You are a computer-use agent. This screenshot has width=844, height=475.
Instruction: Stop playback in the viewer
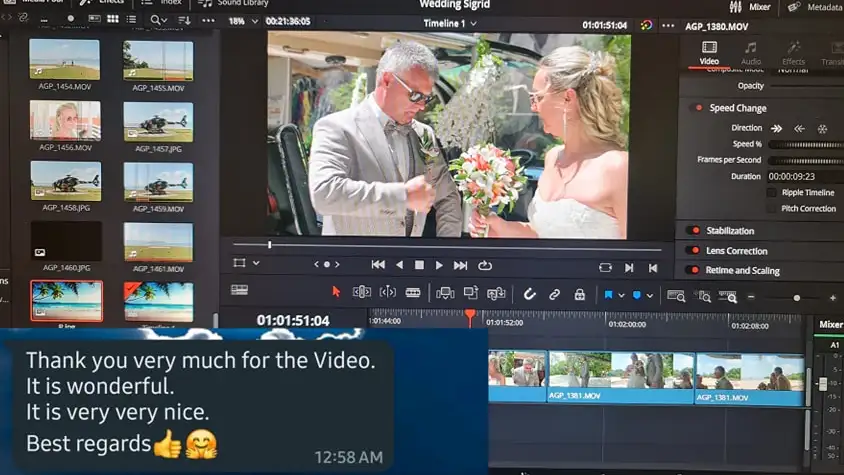pos(419,265)
